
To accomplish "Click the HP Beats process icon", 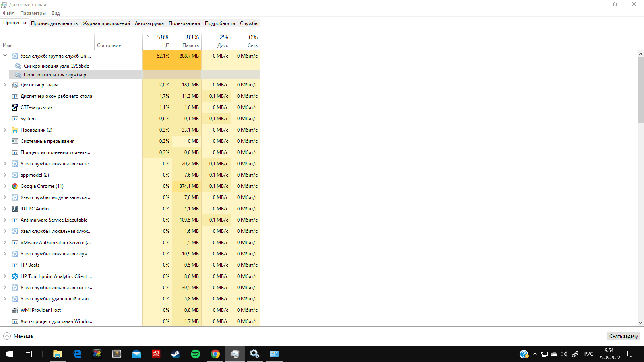I will 15,265.
